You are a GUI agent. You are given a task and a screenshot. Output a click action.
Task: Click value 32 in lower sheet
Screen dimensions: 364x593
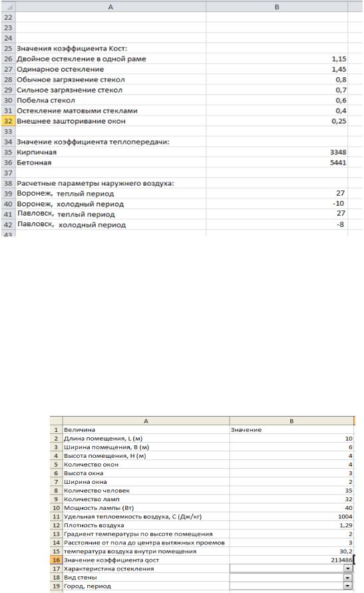tap(349, 499)
